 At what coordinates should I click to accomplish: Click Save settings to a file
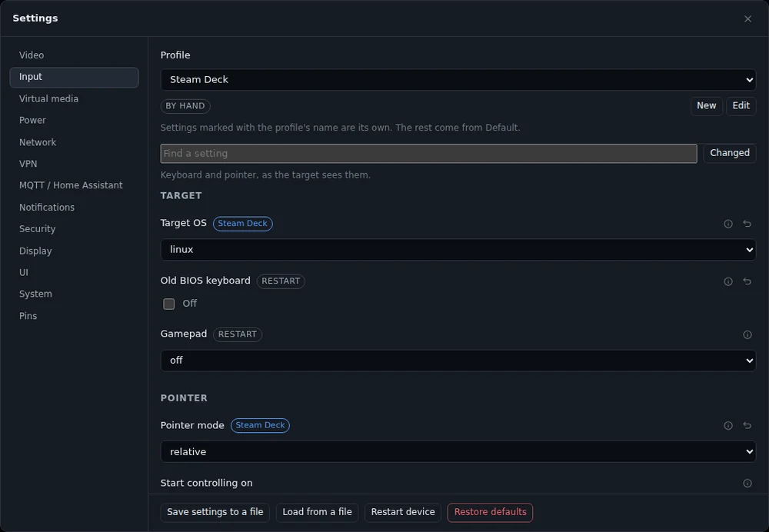(x=215, y=512)
